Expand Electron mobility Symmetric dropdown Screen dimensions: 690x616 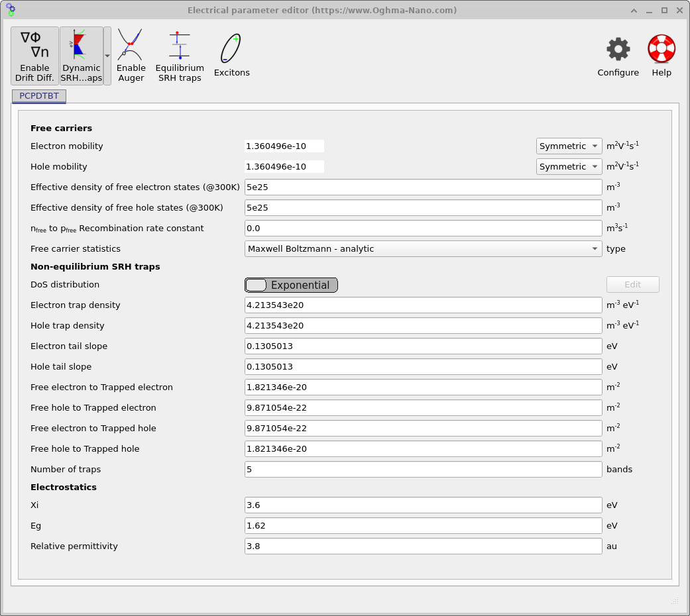(x=569, y=146)
